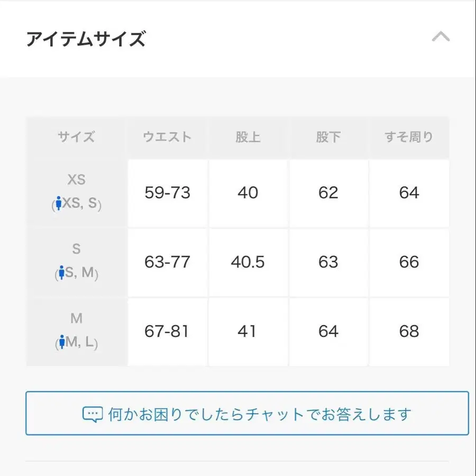Click the 股下 value 64 in M row
Viewport: 476px width, 476px height.
click(328, 332)
